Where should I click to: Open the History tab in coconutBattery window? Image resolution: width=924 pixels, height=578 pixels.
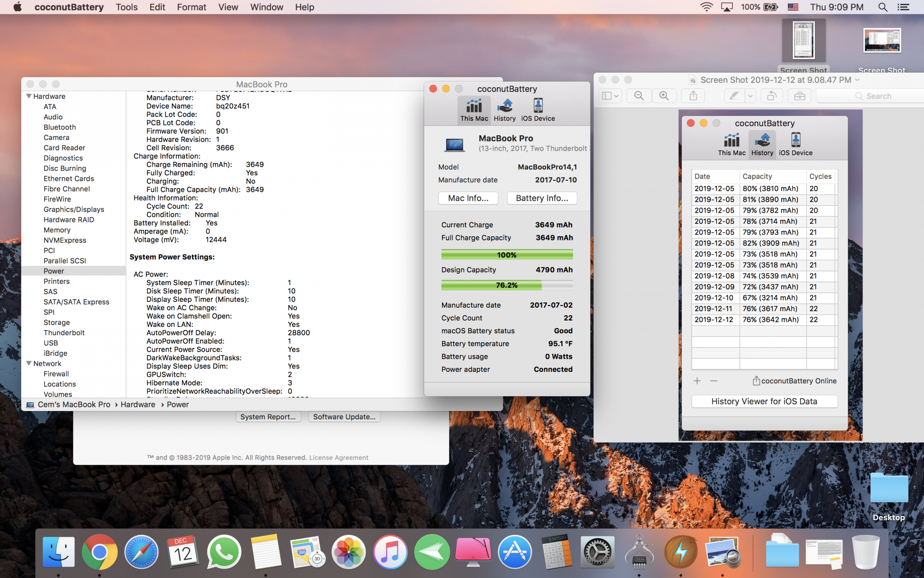[x=505, y=110]
